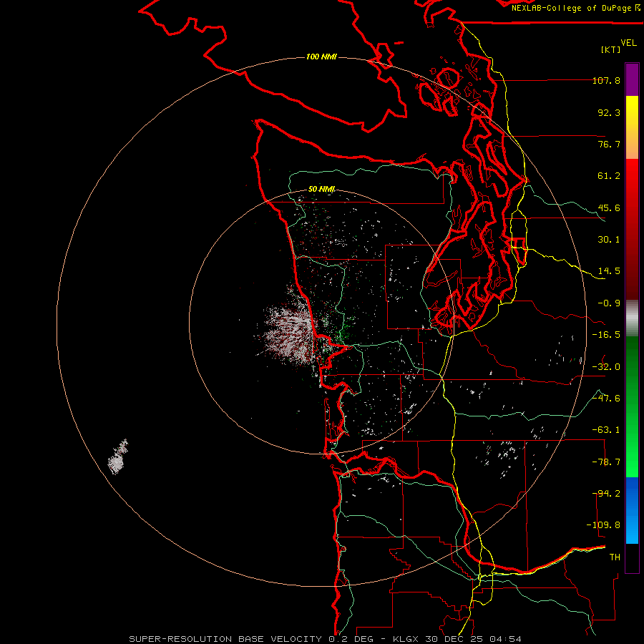This screenshot has width=644, height=644.
Task: Click the purple segment of velocity color bar
Action: [x=632, y=79]
